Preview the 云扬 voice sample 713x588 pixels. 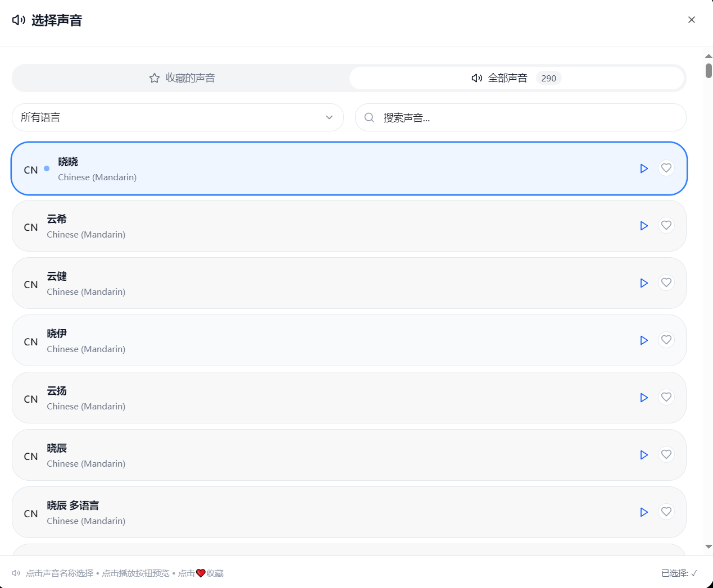(644, 398)
